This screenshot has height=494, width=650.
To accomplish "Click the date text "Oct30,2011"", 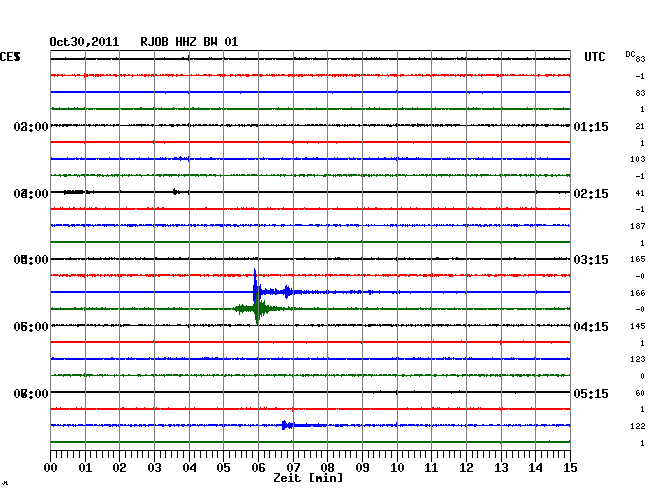I will [84, 42].
